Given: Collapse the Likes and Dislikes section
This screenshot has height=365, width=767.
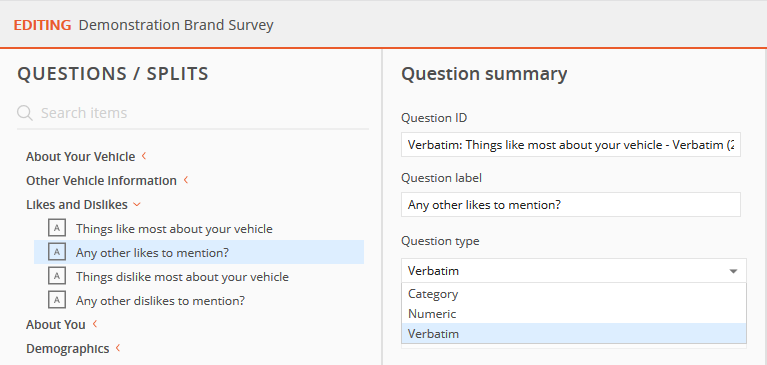Looking at the screenshot, I should 137,205.
